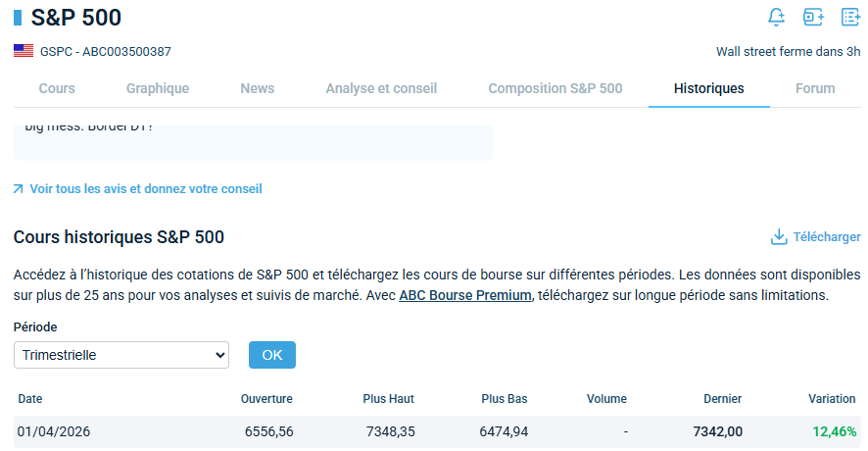Open Voir tous les avis link

tap(146, 189)
